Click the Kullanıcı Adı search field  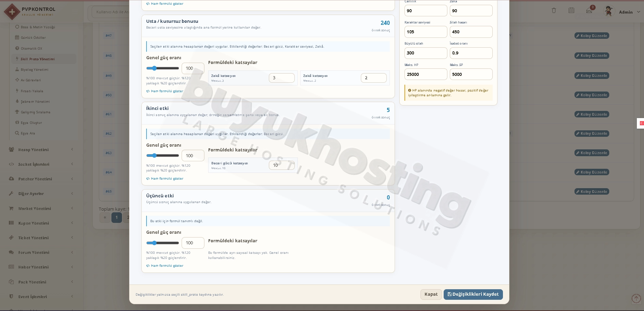111,12
